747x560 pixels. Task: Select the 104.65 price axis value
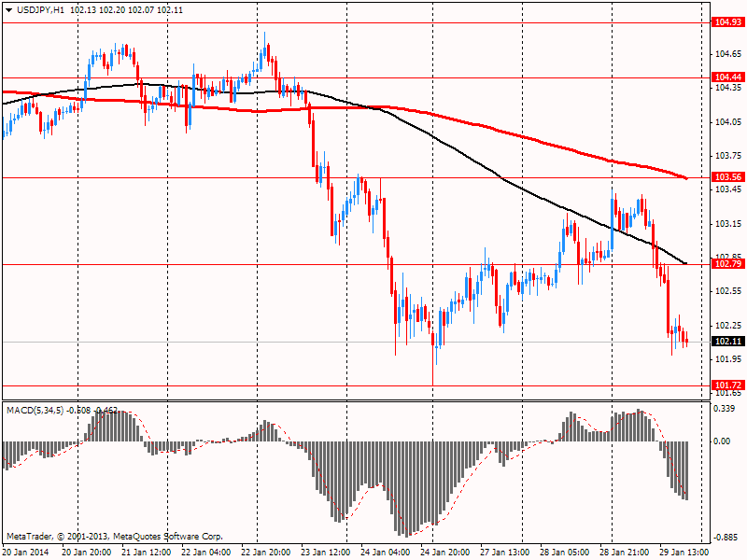click(x=728, y=54)
